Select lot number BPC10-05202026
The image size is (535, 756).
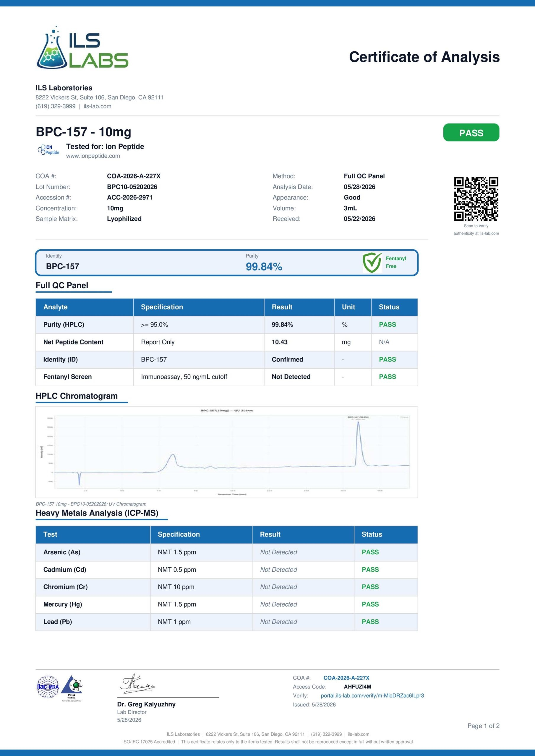132,187
